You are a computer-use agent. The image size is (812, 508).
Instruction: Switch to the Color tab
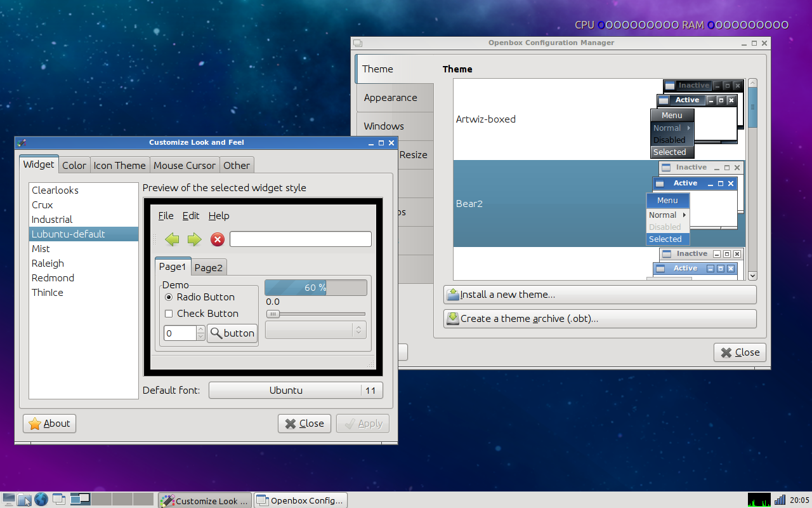(x=74, y=165)
